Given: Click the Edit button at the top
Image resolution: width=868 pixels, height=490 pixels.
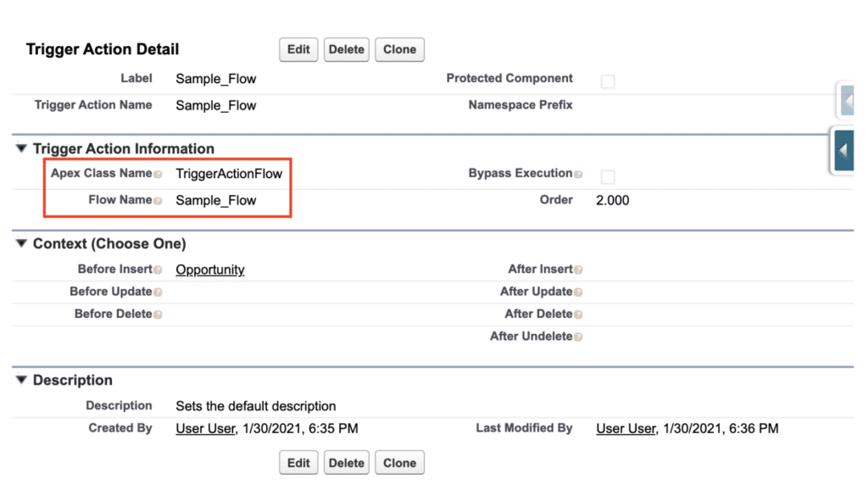Looking at the screenshot, I should point(298,49).
